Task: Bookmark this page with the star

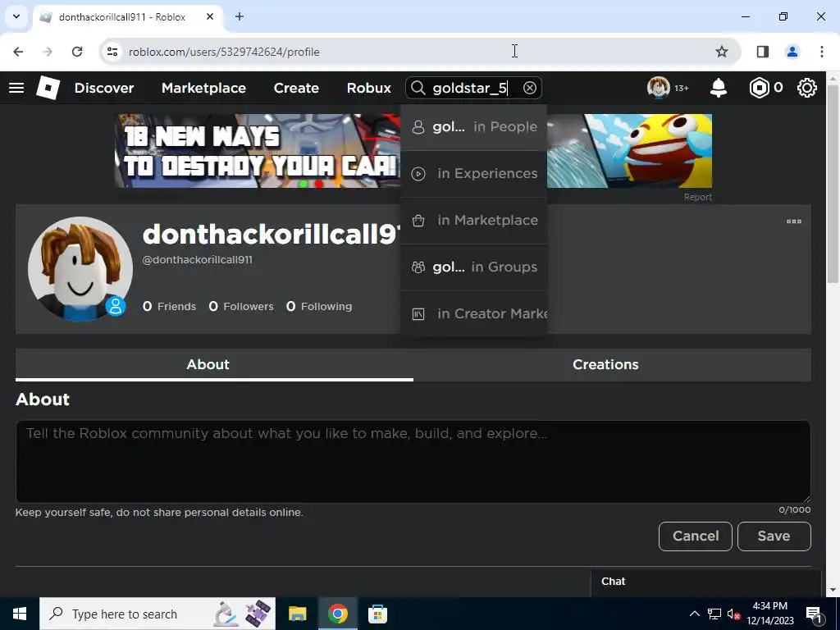Action: (722, 52)
